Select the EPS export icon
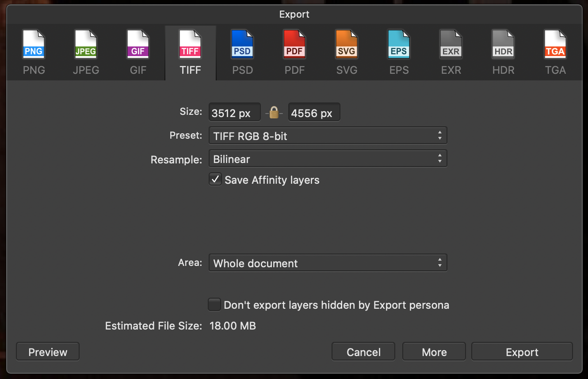This screenshot has height=379, width=588. (399, 45)
